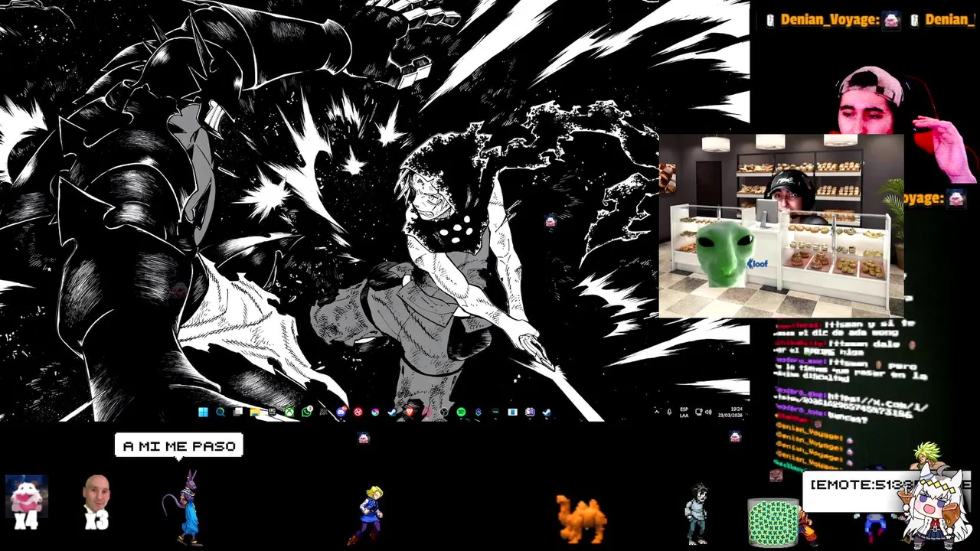
Task: Show hidden system tray icons
Action: pos(657,412)
